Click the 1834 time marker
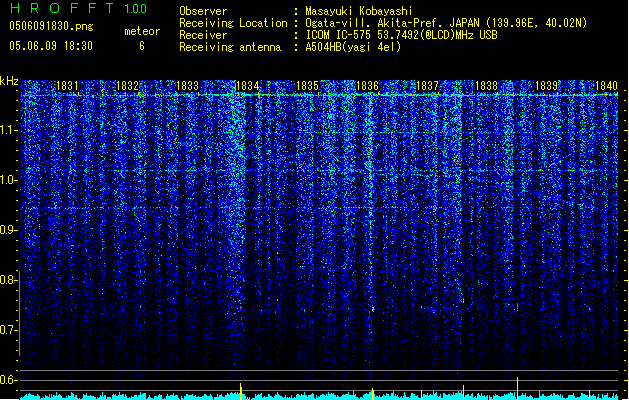 point(248,86)
